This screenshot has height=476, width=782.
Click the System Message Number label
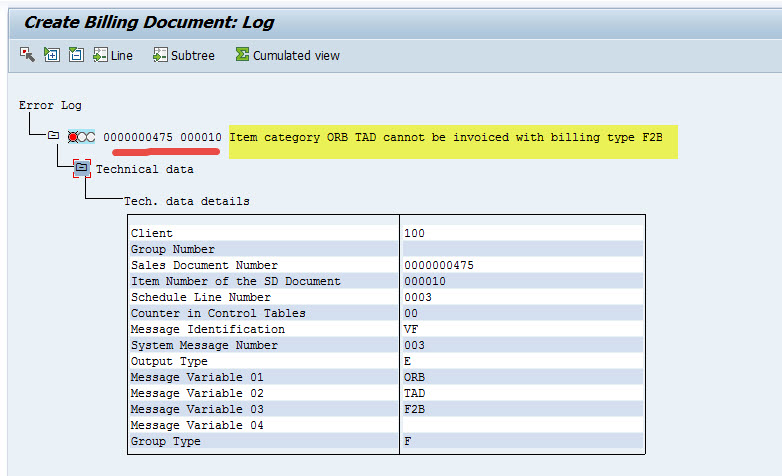[x=204, y=345]
